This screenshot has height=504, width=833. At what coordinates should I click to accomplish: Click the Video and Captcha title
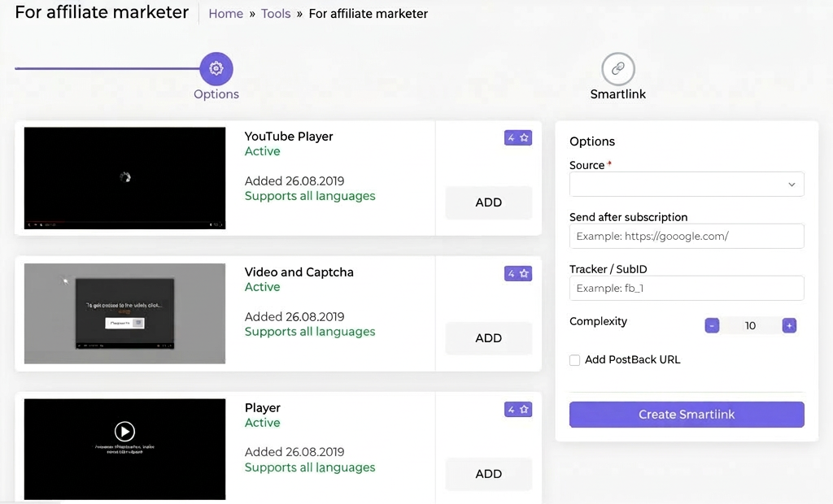click(299, 272)
